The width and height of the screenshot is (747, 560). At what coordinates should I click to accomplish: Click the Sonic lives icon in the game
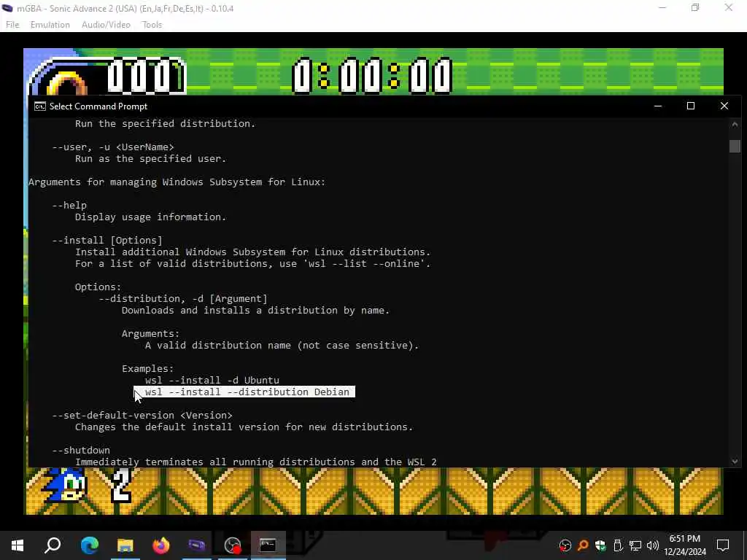[x=65, y=485]
